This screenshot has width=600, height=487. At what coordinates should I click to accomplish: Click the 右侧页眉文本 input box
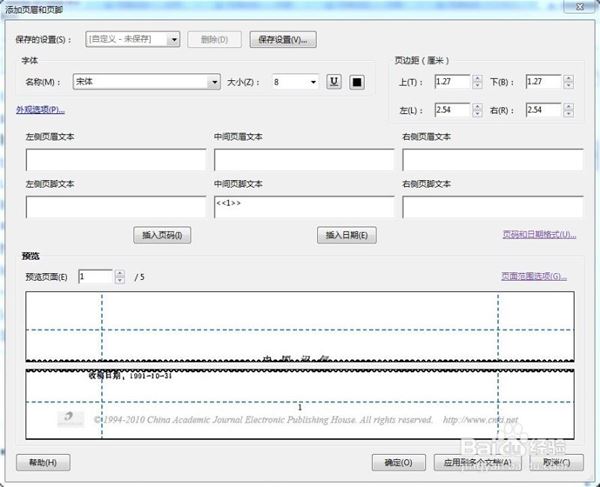(x=492, y=160)
